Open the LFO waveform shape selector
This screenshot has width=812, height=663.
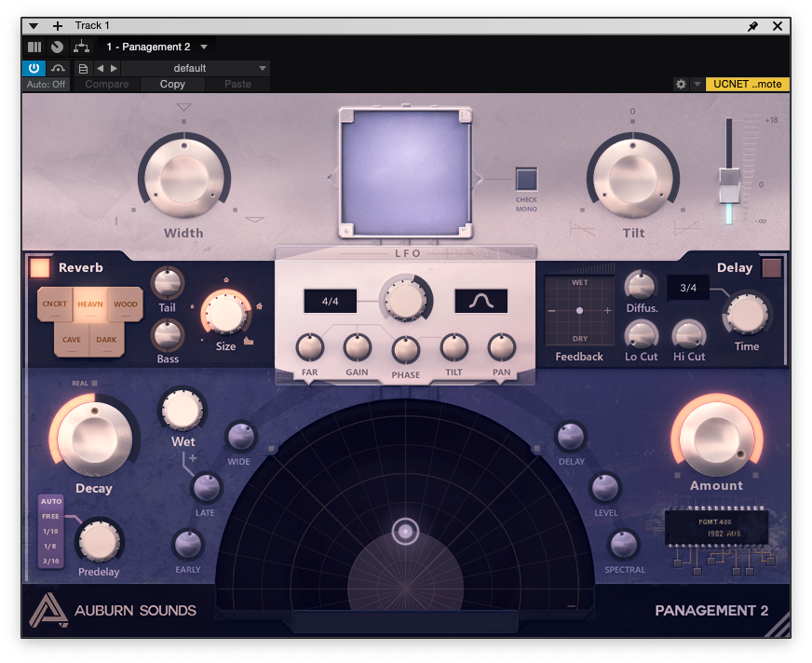[481, 301]
